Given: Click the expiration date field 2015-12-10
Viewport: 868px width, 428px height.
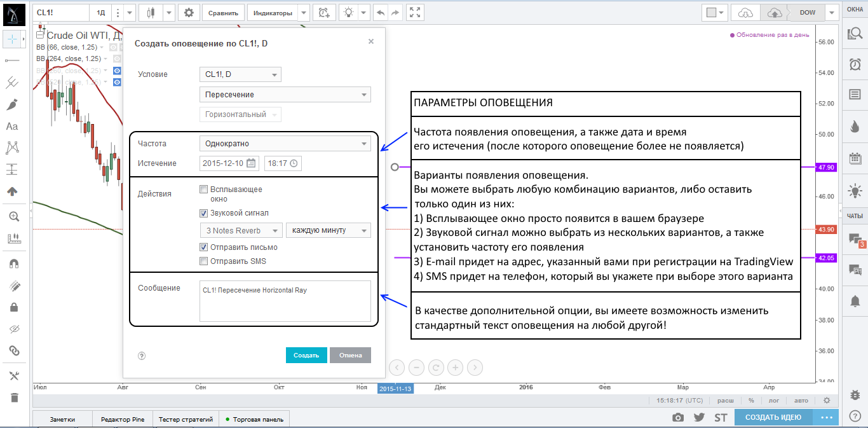Looking at the screenshot, I should coord(229,163).
